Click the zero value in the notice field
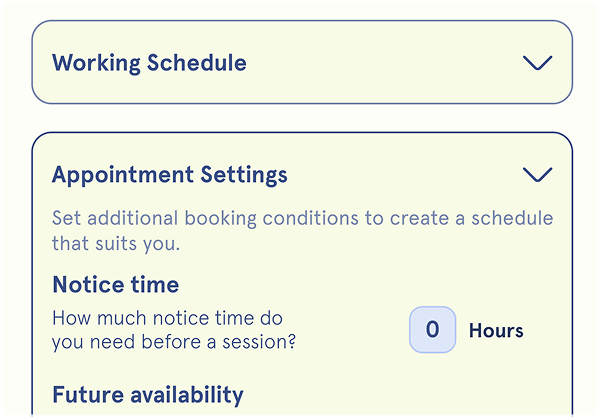This screenshot has width=600, height=418. [x=432, y=330]
